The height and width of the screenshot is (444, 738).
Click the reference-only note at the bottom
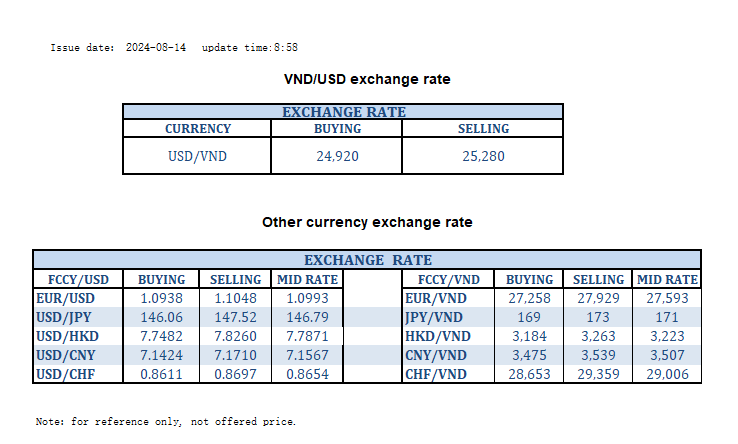166,421
